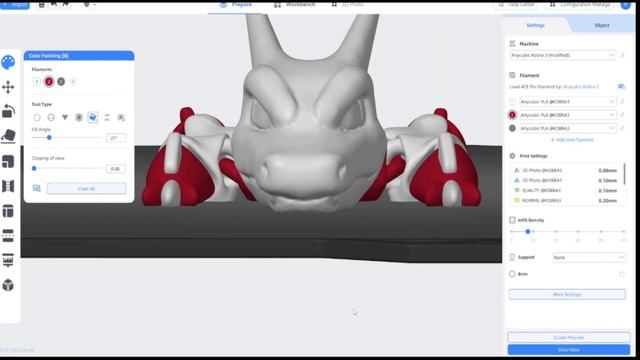
Task: Click the save icon in top toolbar
Action: (x=42, y=5)
